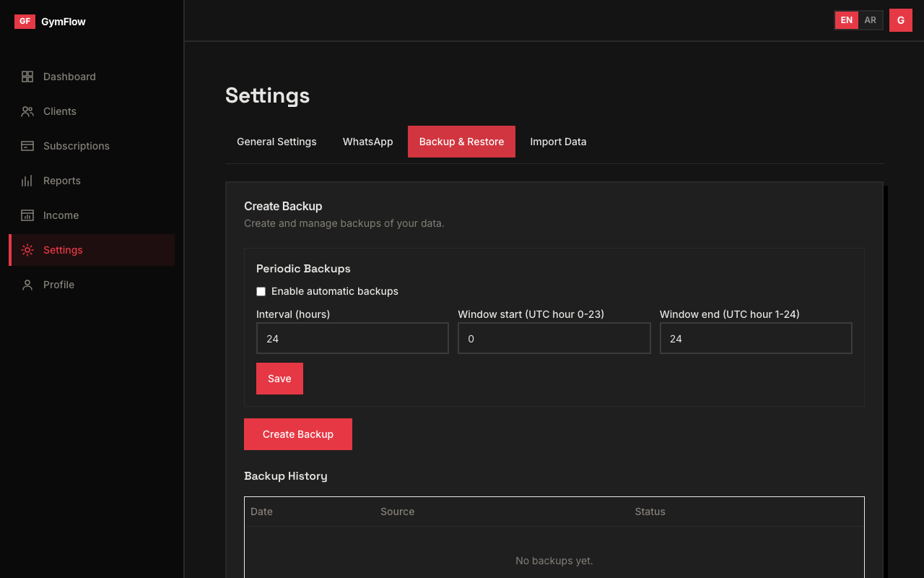Screen dimensions: 924x578
Task: Switch language to AR
Action: (871, 20)
